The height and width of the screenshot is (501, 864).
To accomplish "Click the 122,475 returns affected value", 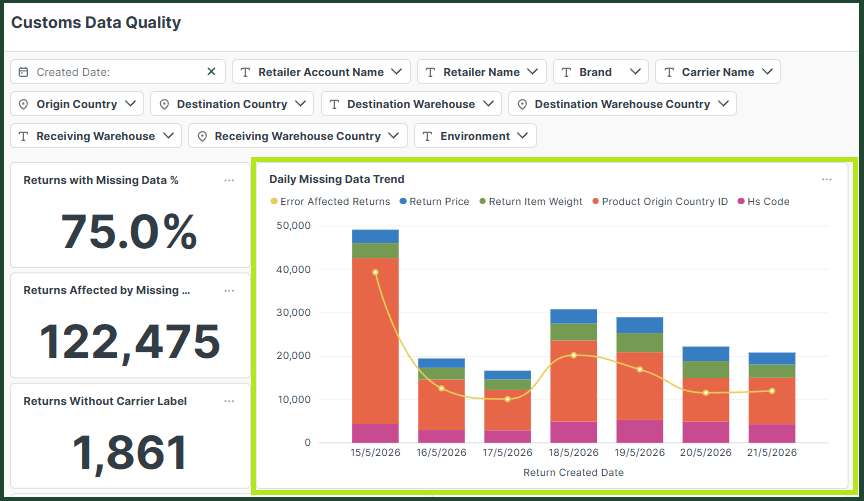I will [130, 342].
